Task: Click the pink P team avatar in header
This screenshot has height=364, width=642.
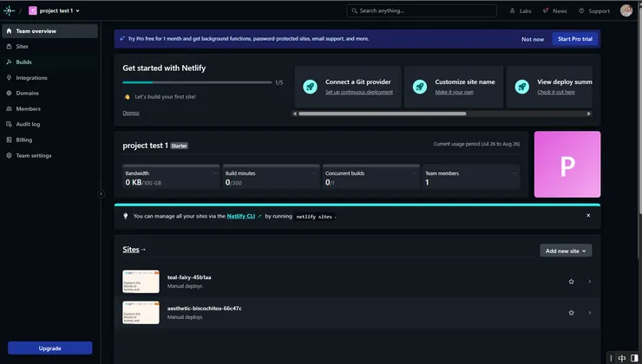Action: pos(33,10)
